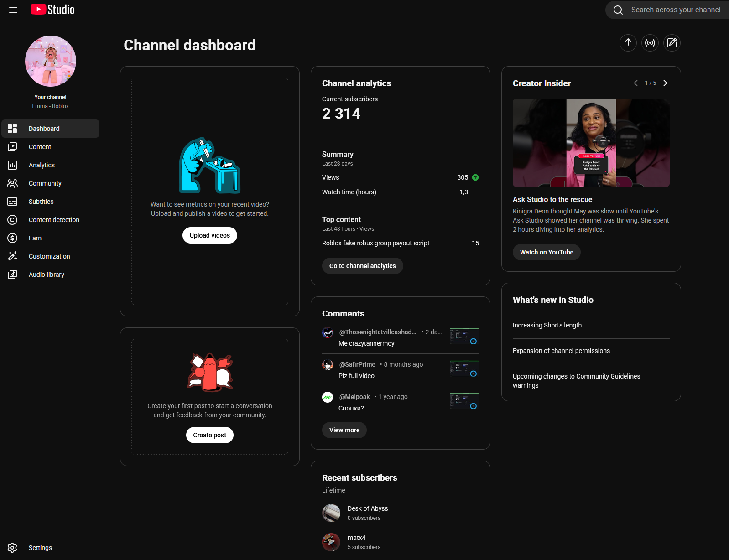
Task: Open the Customization menu item
Action: [x=51, y=256]
